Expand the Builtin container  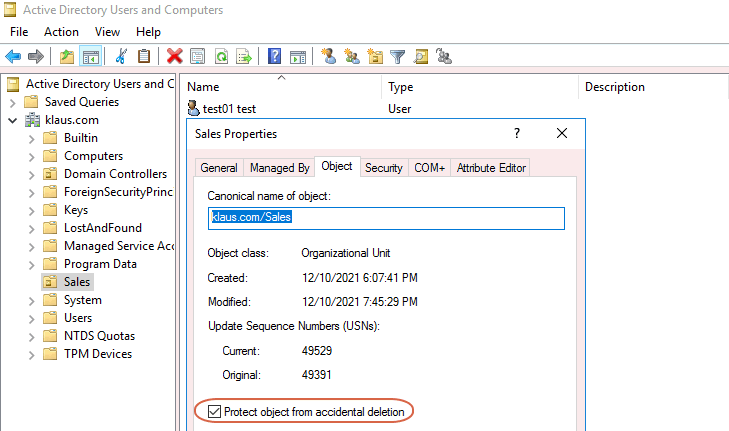[31, 139]
